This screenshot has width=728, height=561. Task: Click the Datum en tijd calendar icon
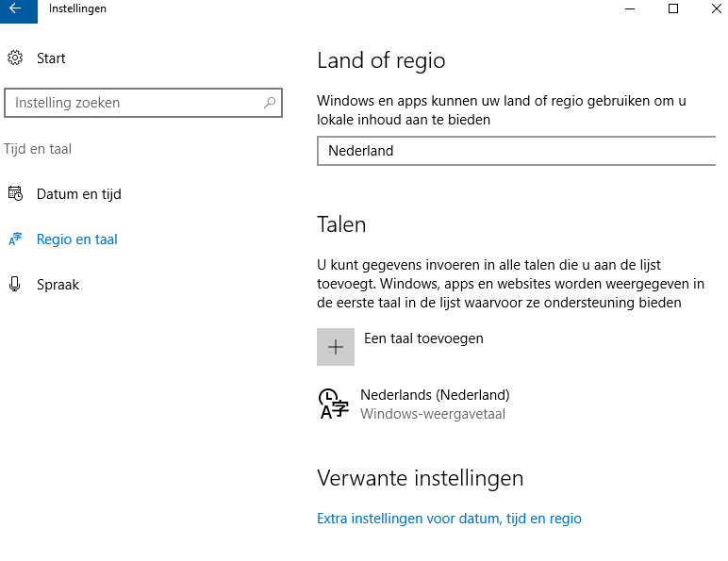(x=15, y=194)
